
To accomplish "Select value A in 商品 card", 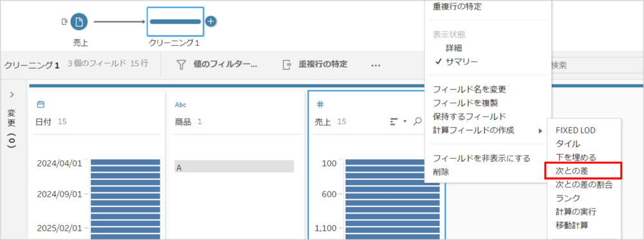I will coord(234,166).
